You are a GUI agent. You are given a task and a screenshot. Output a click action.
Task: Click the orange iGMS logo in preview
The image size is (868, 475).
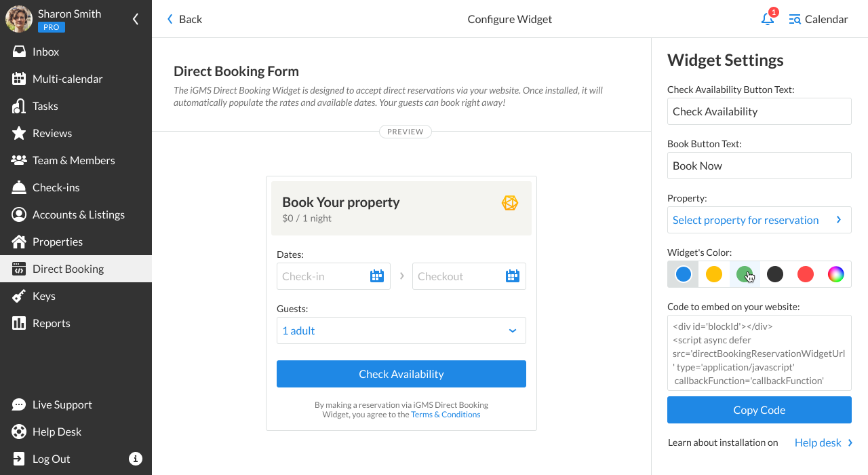(x=510, y=203)
